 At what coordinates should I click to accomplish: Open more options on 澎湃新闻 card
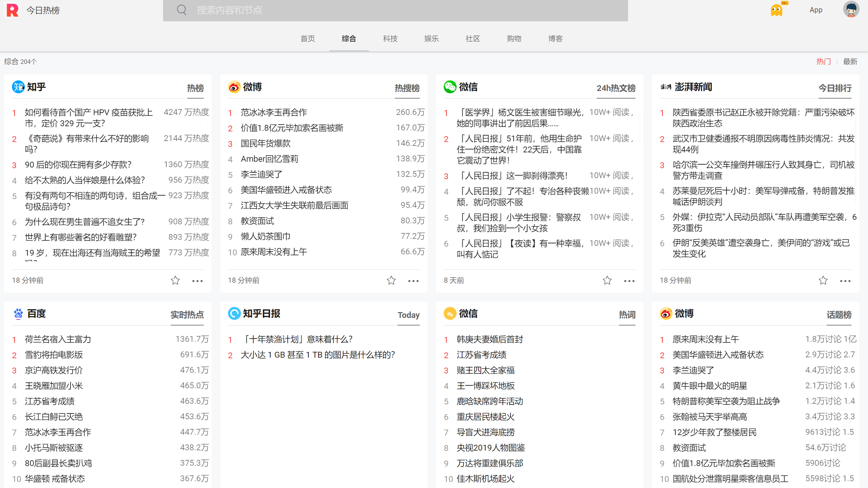pyautogui.click(x=845, y=281)
